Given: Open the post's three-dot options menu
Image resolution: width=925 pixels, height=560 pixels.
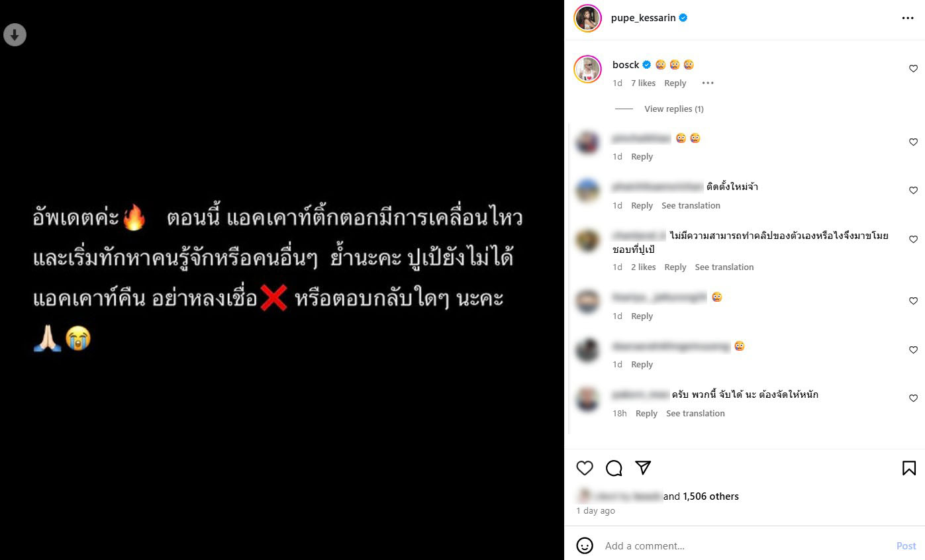Looking at the screenshot, I should (x=908, y=18).
